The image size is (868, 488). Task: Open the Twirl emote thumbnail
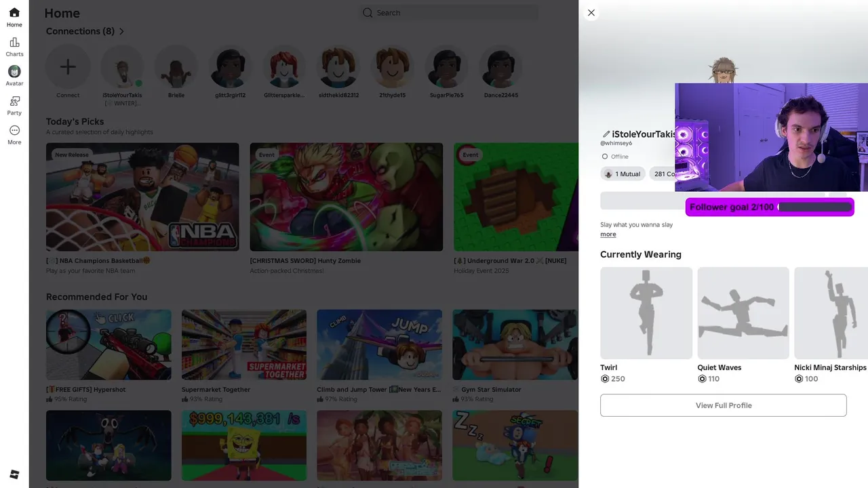coord(646,313)
